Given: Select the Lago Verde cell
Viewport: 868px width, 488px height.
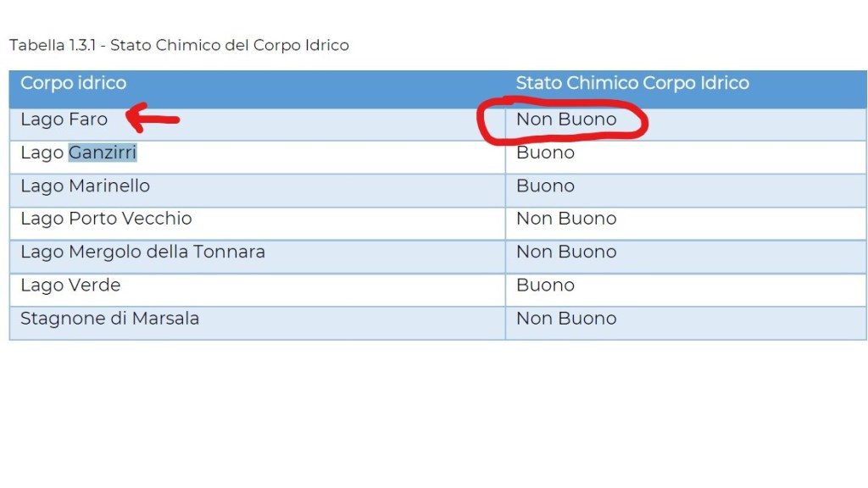Looking at the screenshot, I should point(70,285).
